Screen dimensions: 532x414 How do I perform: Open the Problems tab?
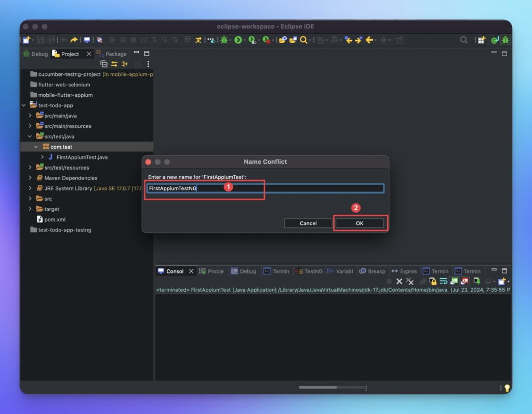[x=211, y=271]
